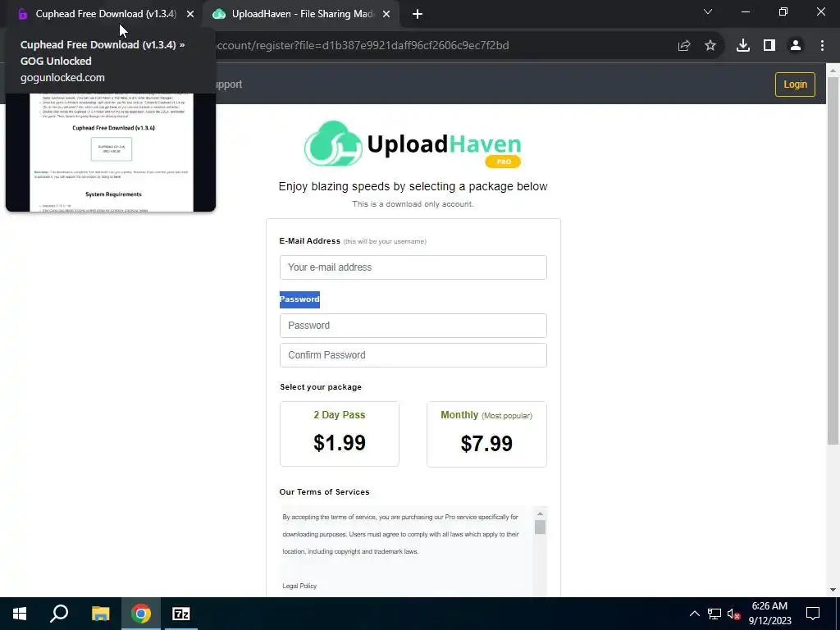Click the Chrome taskbar icon

point(141,614)
